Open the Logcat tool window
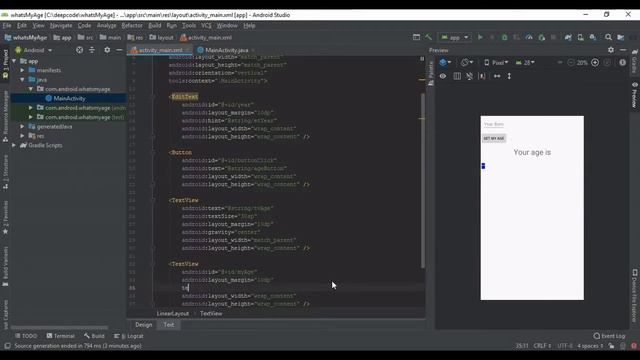Viewport: 640px width, 360px height. (x=129, y=336)
